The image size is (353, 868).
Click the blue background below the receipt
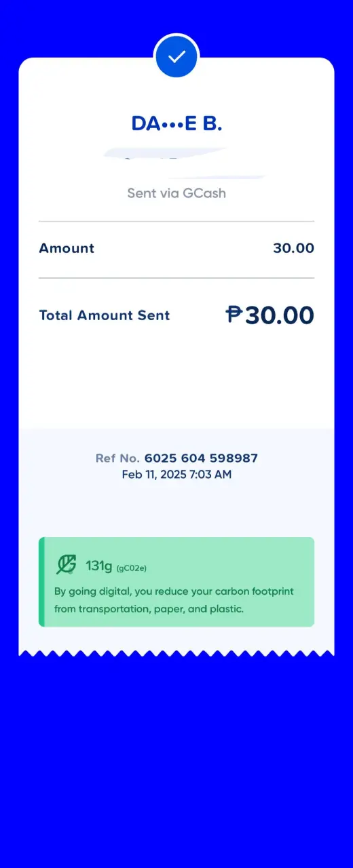[176, 759]
